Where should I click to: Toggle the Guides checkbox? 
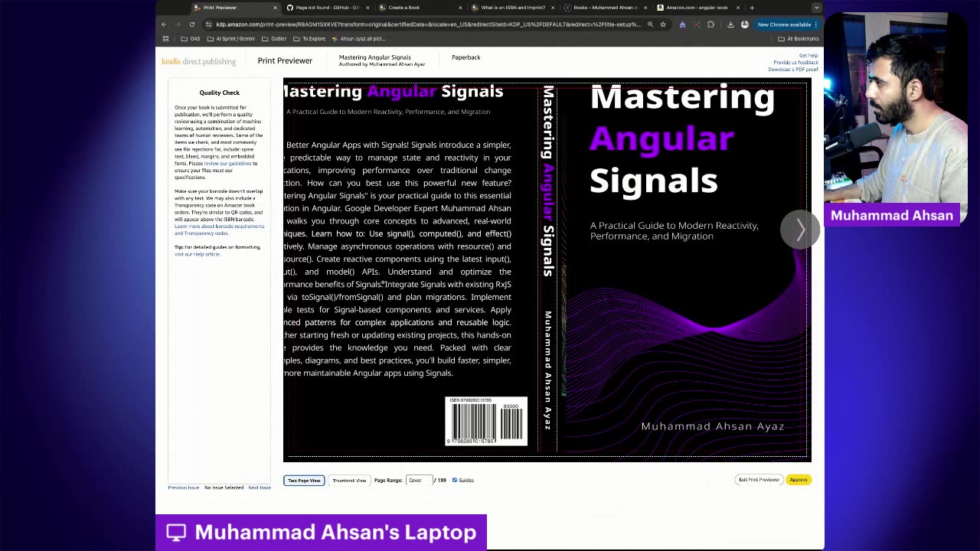point(455,480)
